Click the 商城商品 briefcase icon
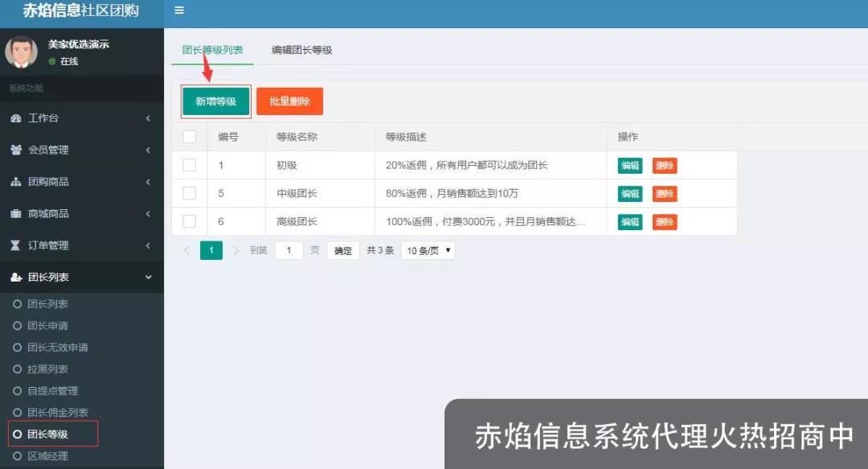868x469 pixels. [x=16, y=214]
